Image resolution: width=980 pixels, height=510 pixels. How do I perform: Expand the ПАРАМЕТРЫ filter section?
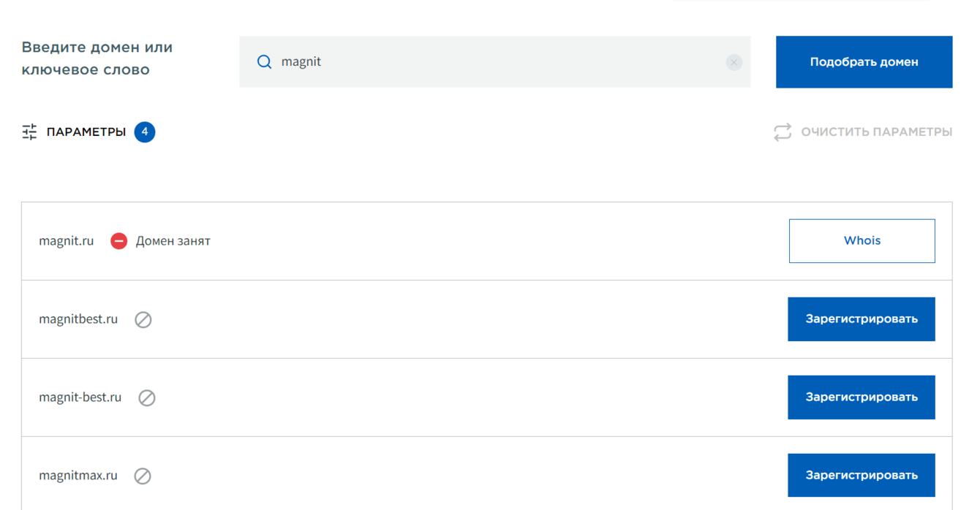pos(86,132)
